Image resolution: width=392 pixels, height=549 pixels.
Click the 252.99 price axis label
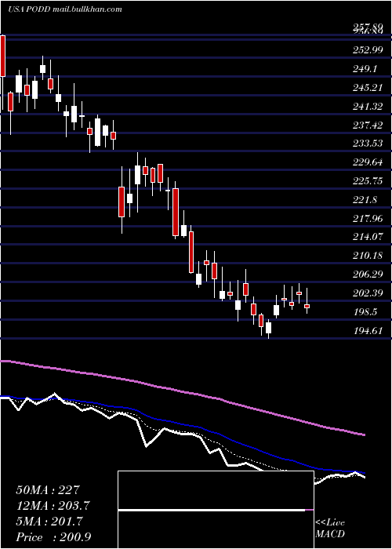pos(368,50)
